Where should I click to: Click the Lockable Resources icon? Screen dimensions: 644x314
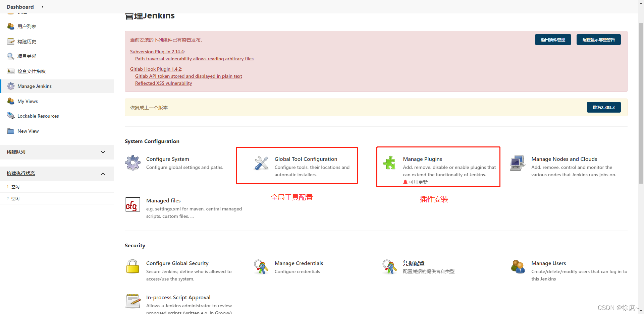click(11, 116)
